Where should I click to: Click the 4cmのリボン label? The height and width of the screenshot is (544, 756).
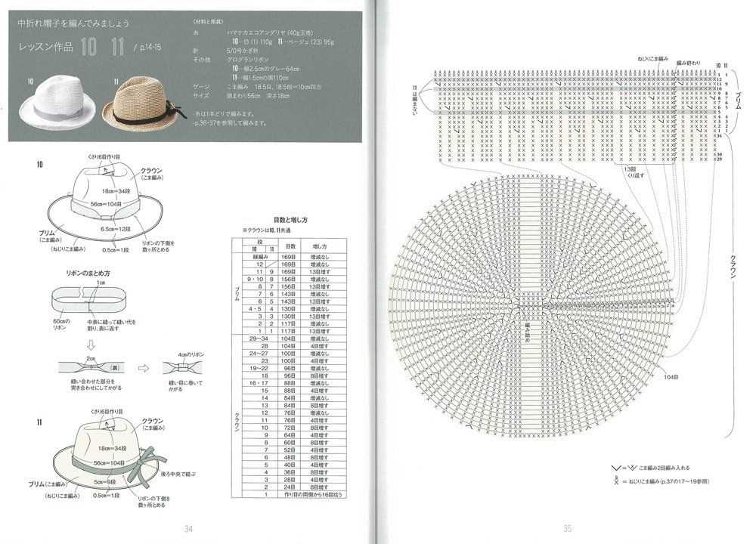click(x=191, y=354)
